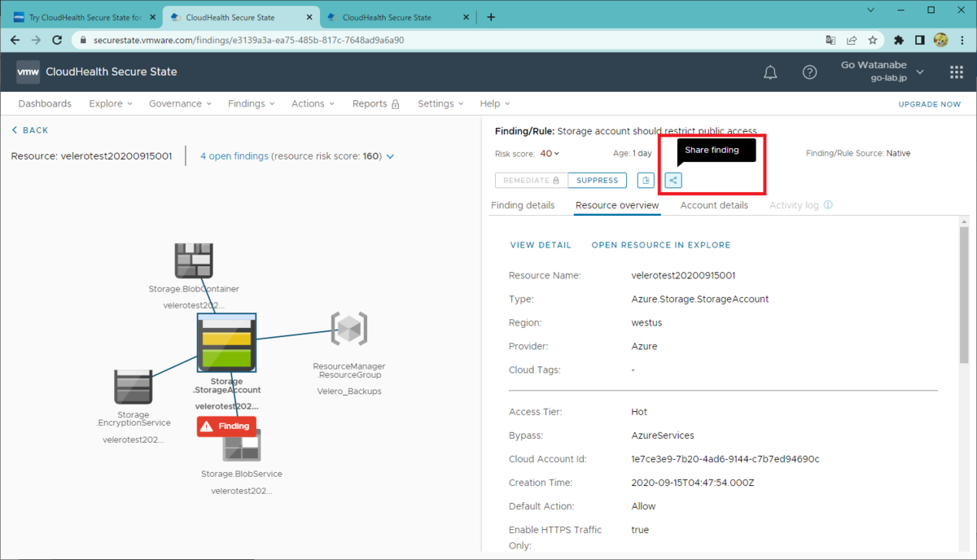The width and height of the screenshot is (977, 560).
Task: Open the Go Watanabe account dropdown
Action: (883, 72)
